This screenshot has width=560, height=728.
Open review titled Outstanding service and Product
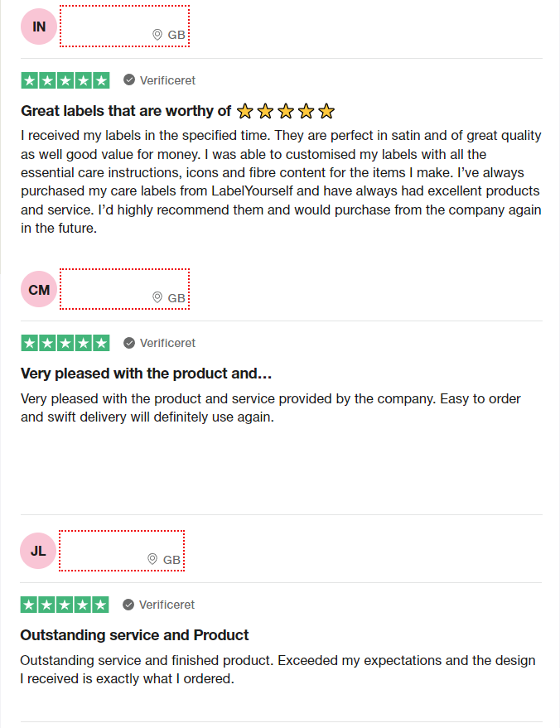coord(135,634)
